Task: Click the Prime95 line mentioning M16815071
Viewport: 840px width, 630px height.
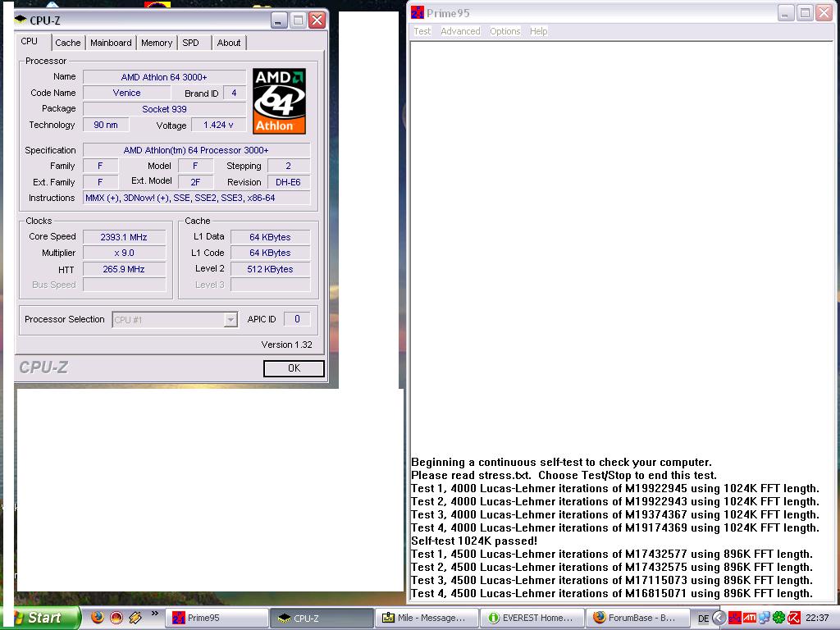Action: 612,594
